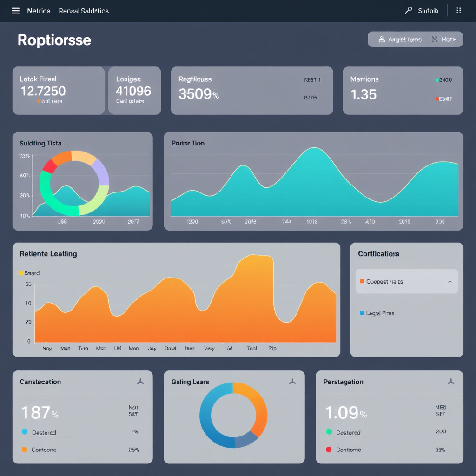Open the Netrics menu item
This screenshot has height=476, width=476.
click(x=39, y=11)
